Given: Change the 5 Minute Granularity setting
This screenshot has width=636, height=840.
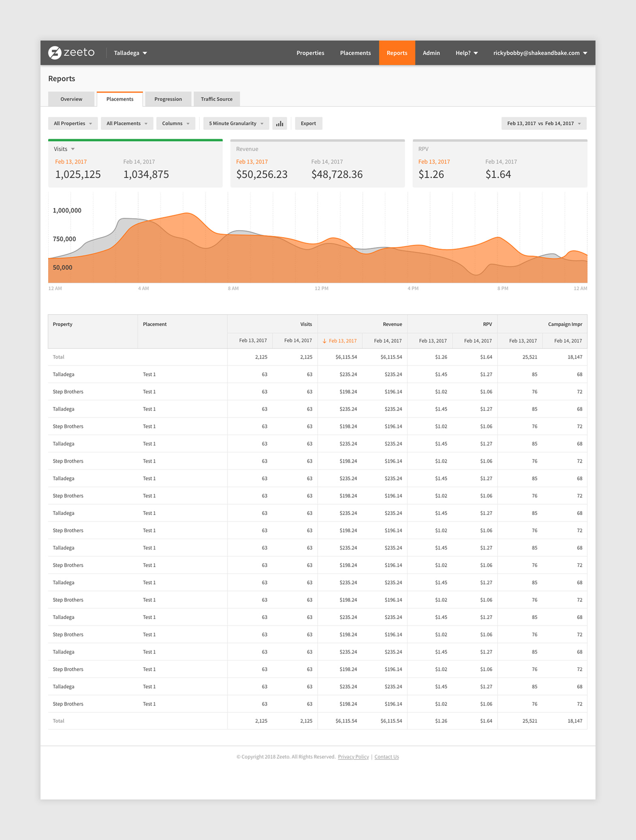Looking at the screenshot, I should [236, 123].
